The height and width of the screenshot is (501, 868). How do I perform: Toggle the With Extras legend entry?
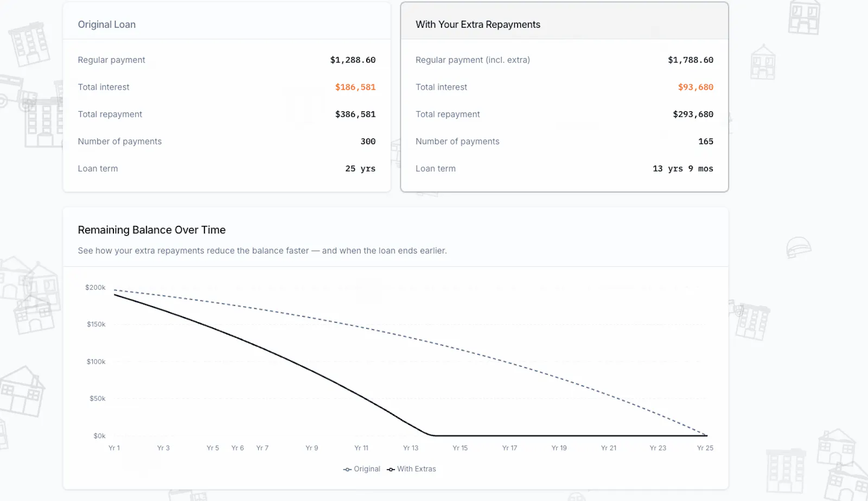click(x=411, y=469)
